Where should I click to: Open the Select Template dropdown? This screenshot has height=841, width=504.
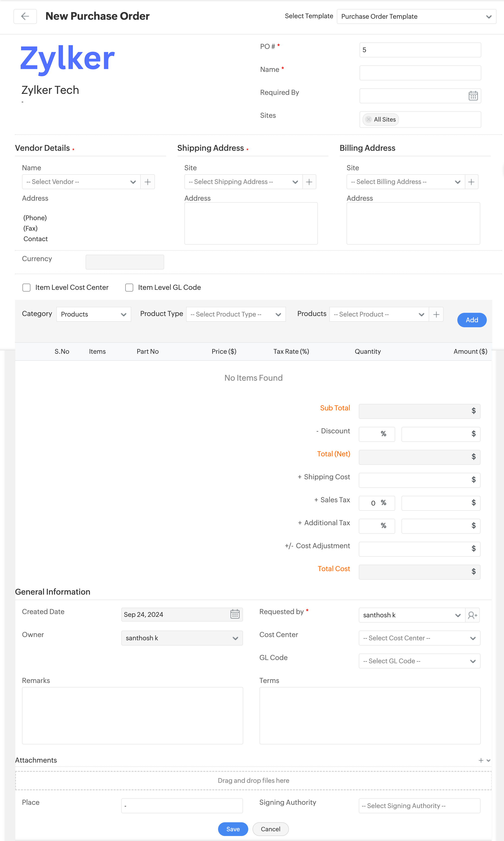pyautogui.click(x=416, y=16)
